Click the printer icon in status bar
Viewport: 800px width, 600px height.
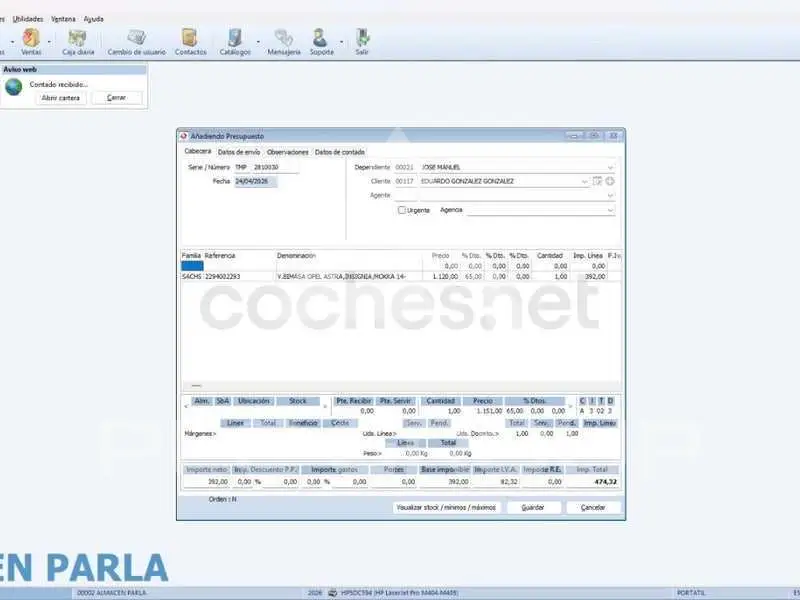point(333,593)
